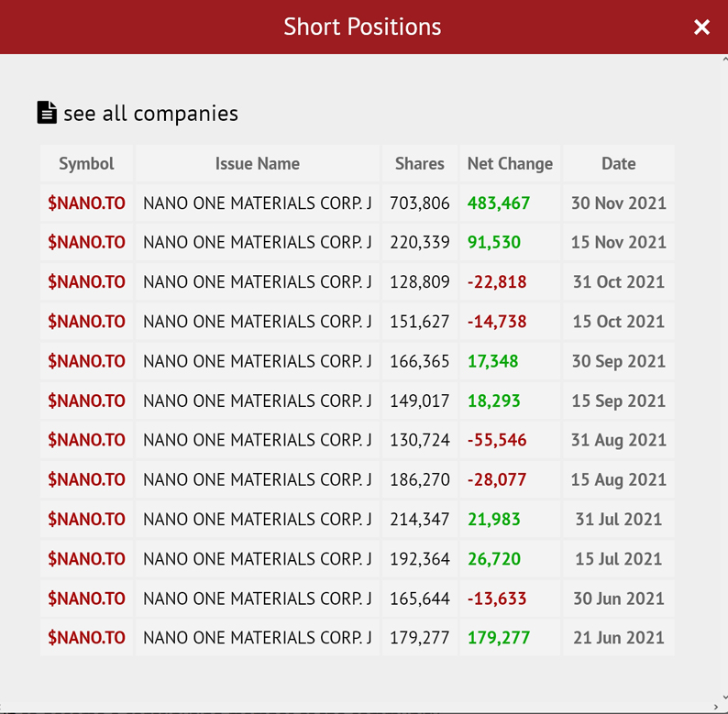Click the Date column header
Viewport: 728px width, 714px height.
pyautogui.click(x=618, y=163)
